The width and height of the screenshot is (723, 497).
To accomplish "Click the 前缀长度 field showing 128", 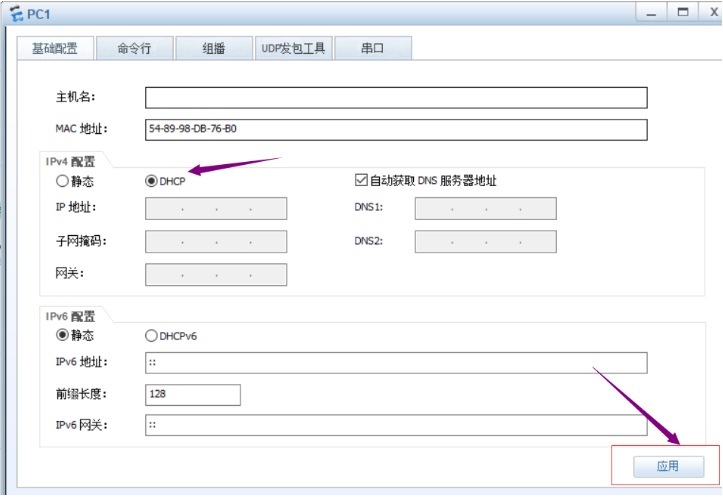I will pyautogui.click(x=193, y=395).
